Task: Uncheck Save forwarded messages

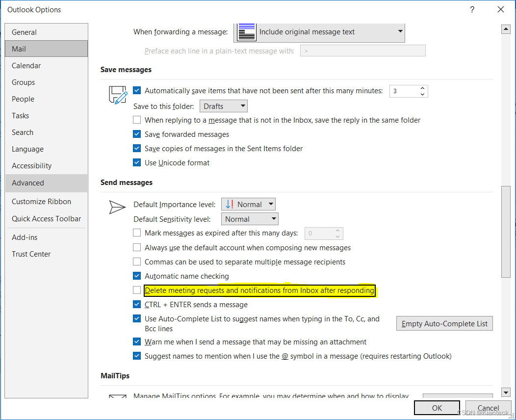Action: (137, 134)
